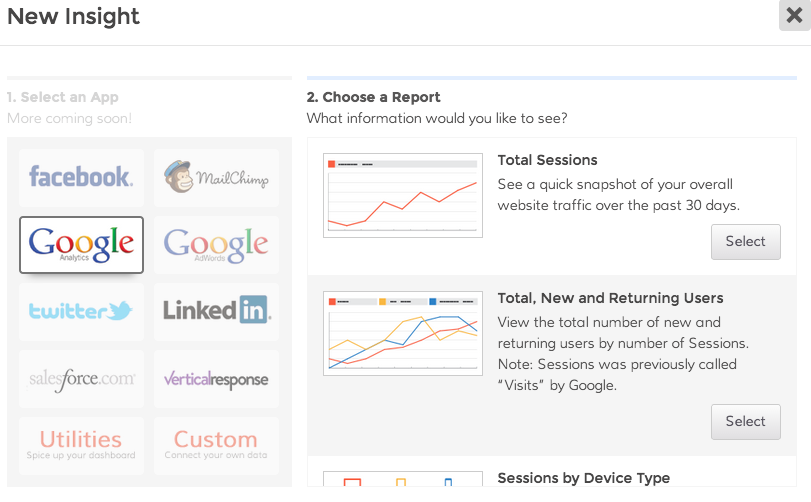Click Select for Total, New and Returning Users
The width and height of the screenshot is (811, 502).
tap(745, 421)
